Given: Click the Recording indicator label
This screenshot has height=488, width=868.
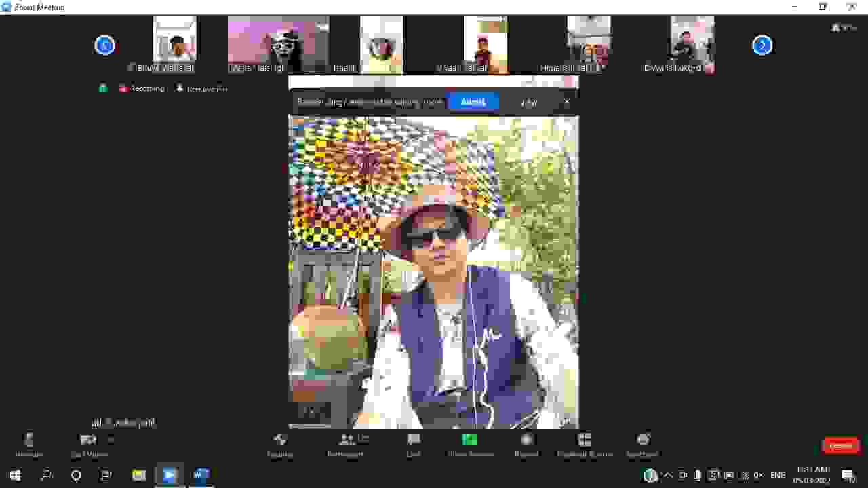Looking at the screenshot, I should 142,89.
